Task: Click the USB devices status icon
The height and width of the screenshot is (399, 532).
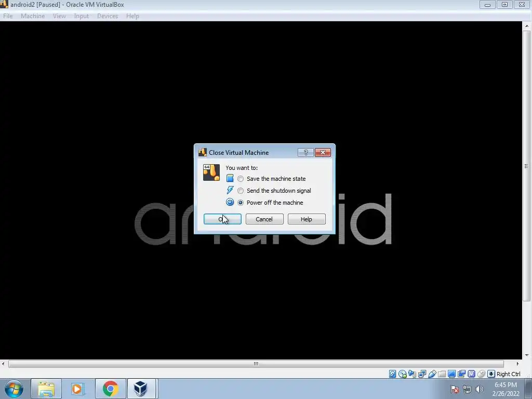Action: (x=432, y=374)
